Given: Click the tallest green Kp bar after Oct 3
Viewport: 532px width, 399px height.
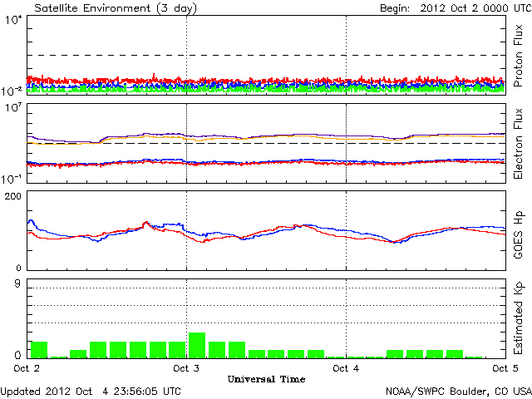Looking at the screenshot, I should pyautogui.click(x=197, y=346).
